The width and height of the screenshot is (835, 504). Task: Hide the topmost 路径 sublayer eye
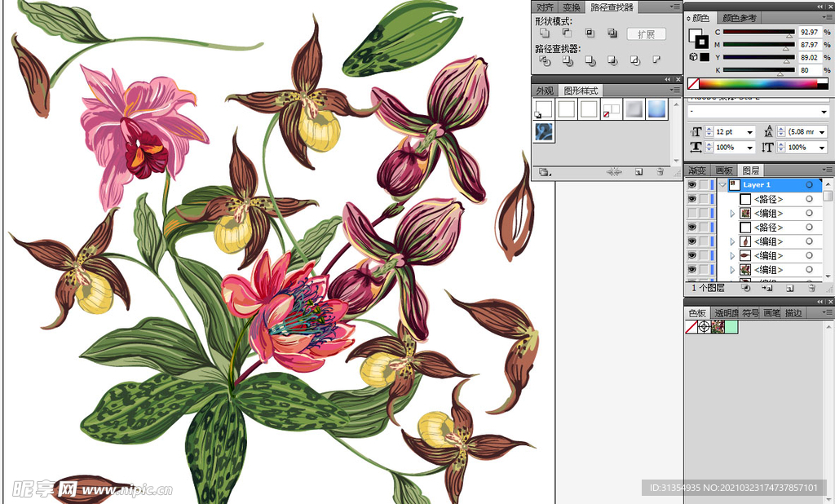pyautogui.click(x=691, y=199)
